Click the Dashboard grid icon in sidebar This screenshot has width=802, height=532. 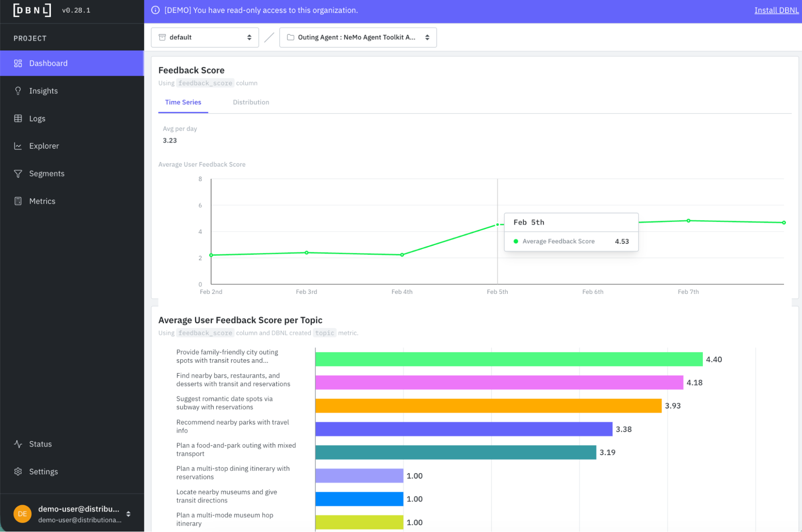[x=18, y=63]
